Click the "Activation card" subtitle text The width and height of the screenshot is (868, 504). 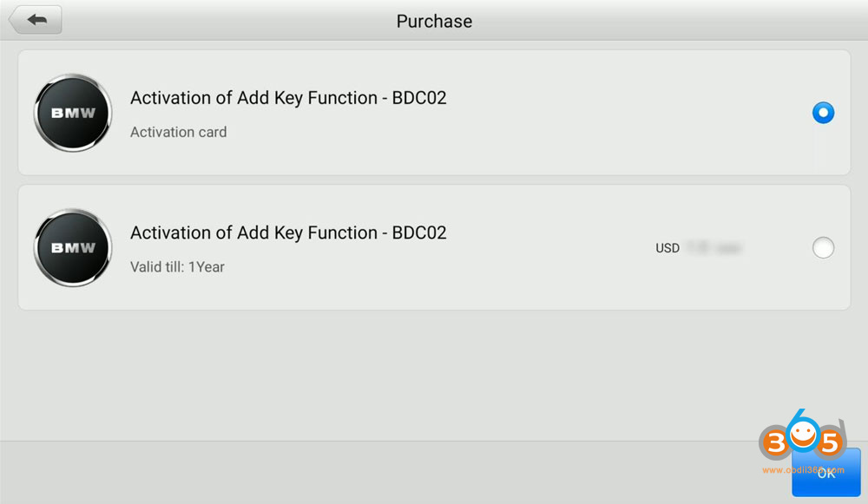[x=178, y=132]
